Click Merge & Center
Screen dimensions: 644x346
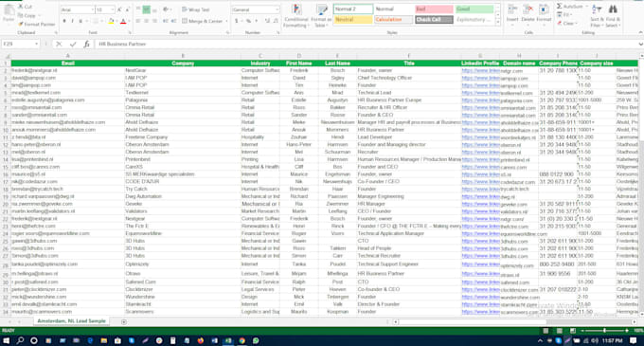203,21
